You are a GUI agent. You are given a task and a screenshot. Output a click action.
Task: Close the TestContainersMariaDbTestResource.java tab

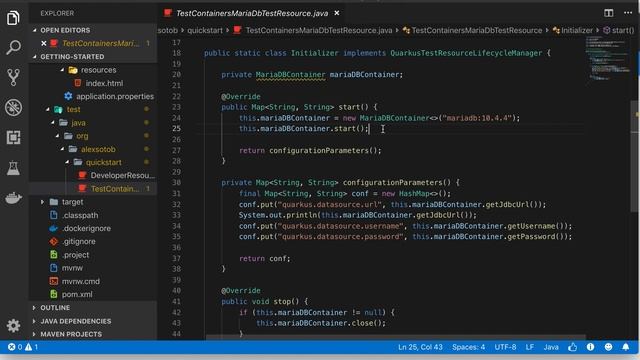(337, 13)
